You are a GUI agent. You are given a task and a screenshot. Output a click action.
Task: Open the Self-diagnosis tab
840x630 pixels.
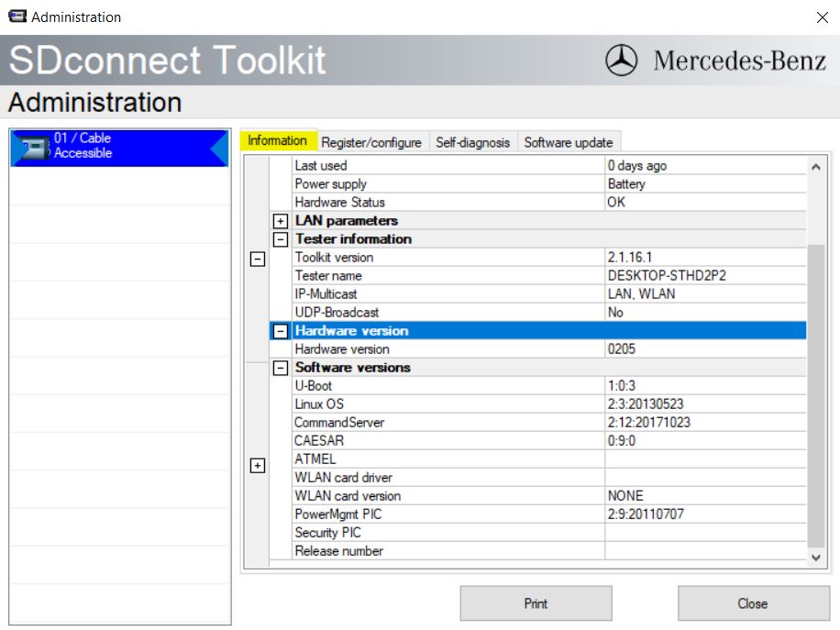click(x=472, y=142)
